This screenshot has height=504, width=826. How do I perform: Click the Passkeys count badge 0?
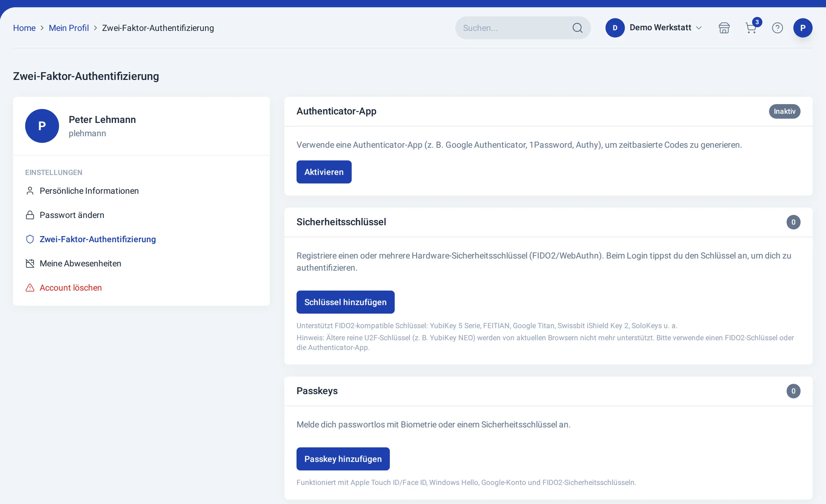tap(793, 391)
